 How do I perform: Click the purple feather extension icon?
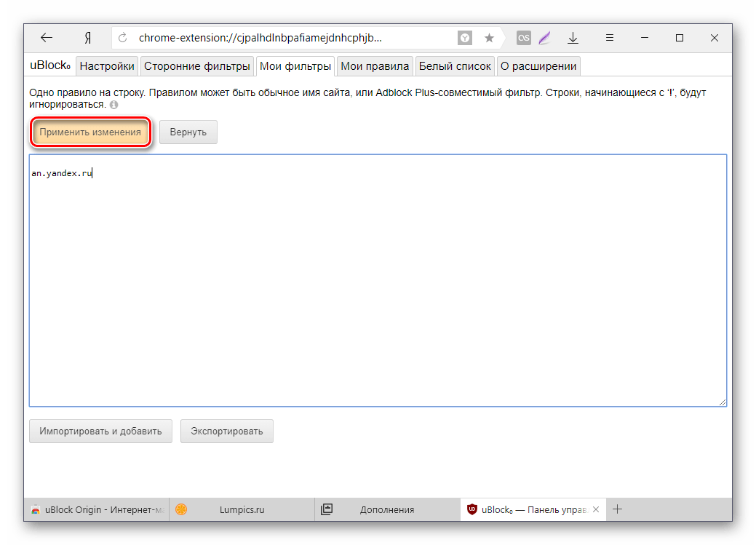pyautogui.click(x=545, y=38)
